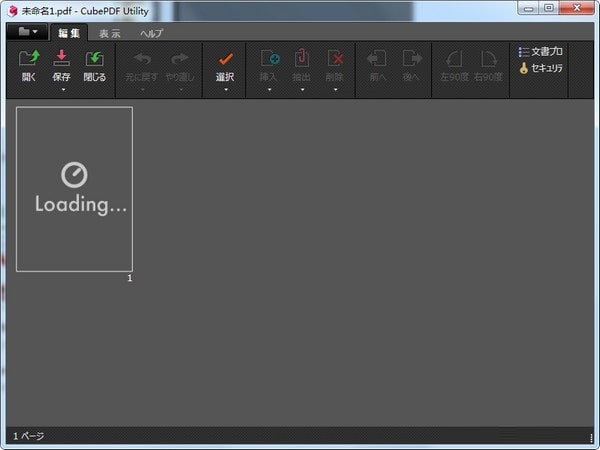The width and height of the screenshot is (600, 450).
Task: Expand the 保存 dropdown arrow
Action: coord(64,90)
